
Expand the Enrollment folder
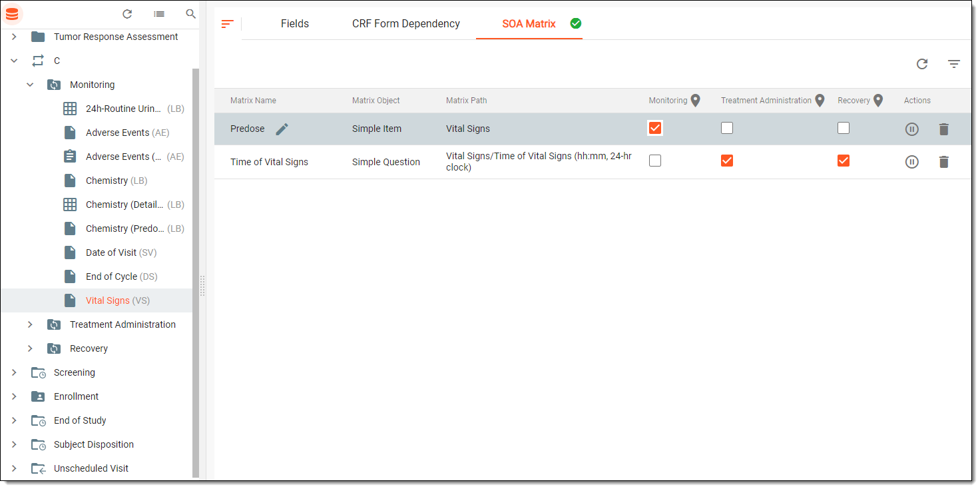tap(14, 396)
